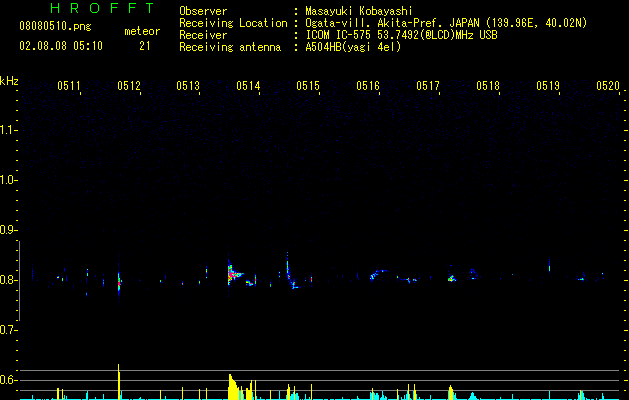Click the Receiving antenna label

(230, 47)
